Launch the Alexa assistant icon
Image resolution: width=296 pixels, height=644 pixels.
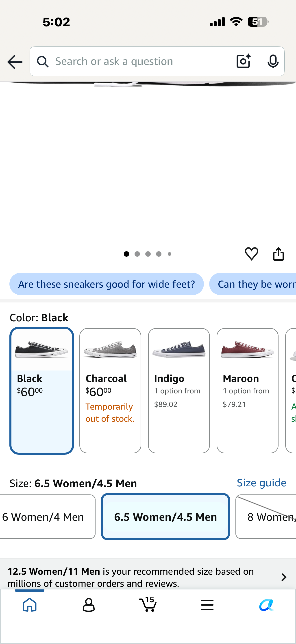pyautogui.click(x=266, y=605)
